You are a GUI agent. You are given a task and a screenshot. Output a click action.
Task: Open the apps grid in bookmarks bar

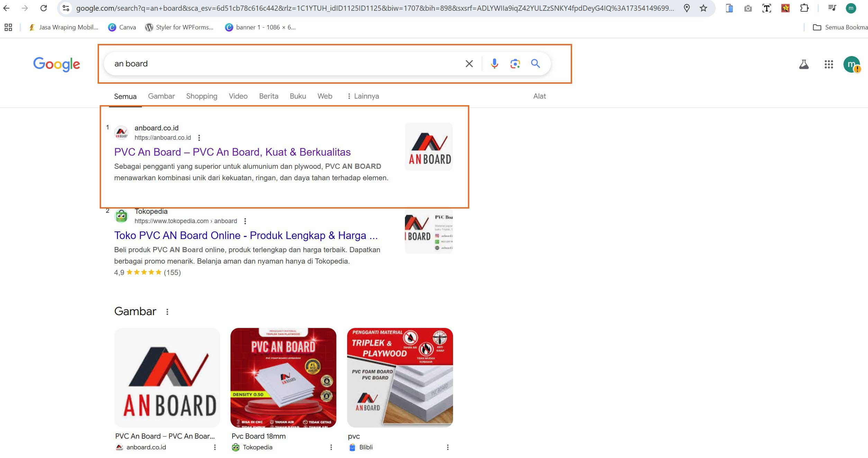[x=8, y=27]
